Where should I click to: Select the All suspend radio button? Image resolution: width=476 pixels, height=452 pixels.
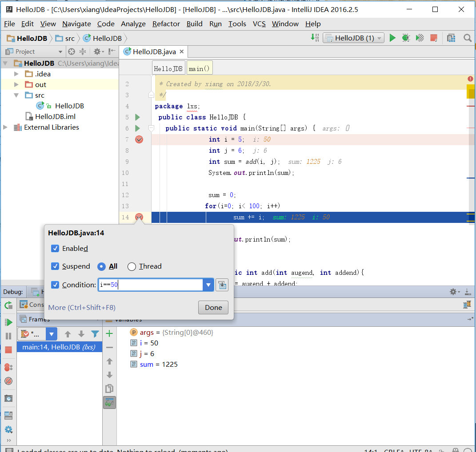pos(101,266)
